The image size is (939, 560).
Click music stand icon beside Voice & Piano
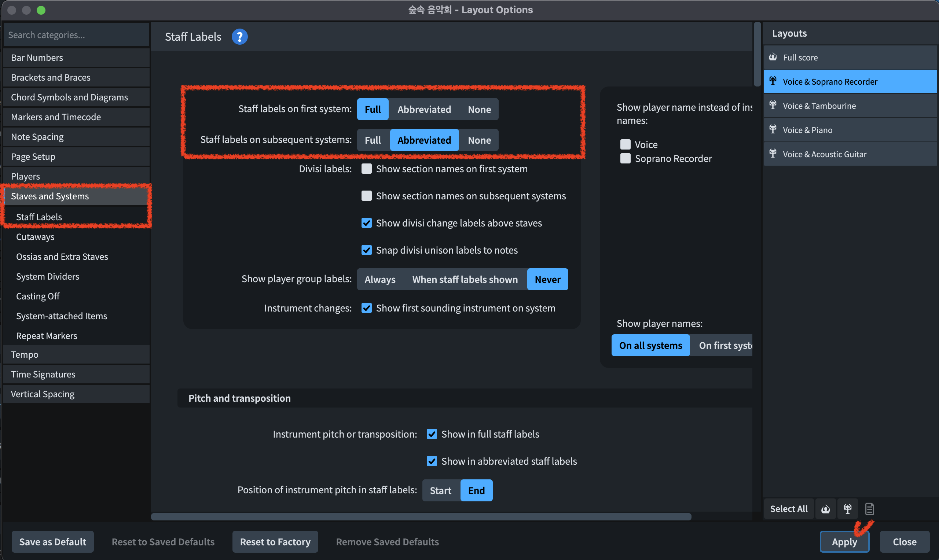click(x=773, y=129)
